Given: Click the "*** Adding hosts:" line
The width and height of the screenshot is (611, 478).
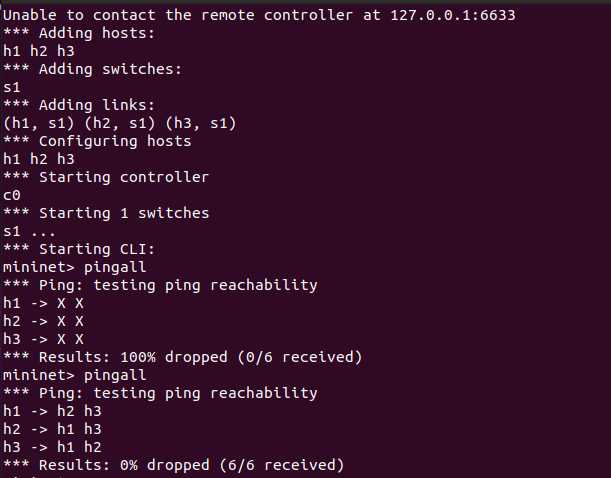Looking at the screenshot, I should [x=79, y=33].
